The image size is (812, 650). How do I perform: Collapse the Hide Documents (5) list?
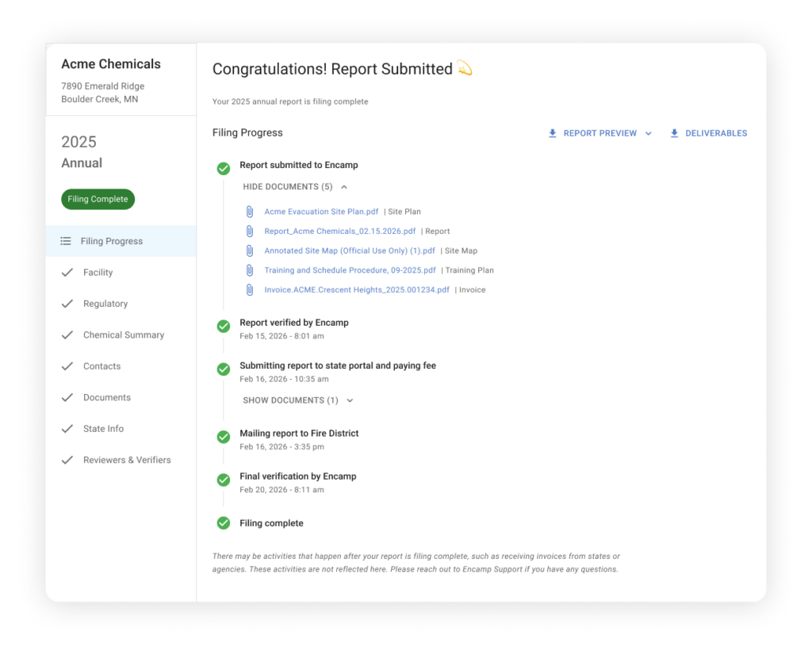point(295,187)
